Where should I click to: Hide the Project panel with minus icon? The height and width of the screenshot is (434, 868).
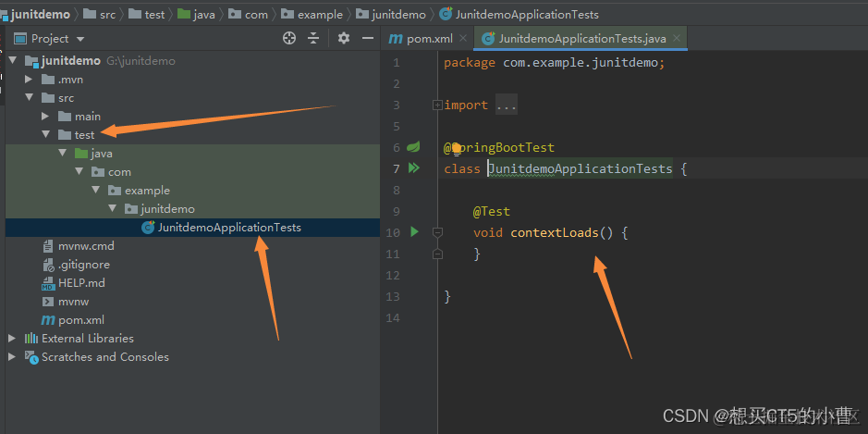[x=368, y=38]
